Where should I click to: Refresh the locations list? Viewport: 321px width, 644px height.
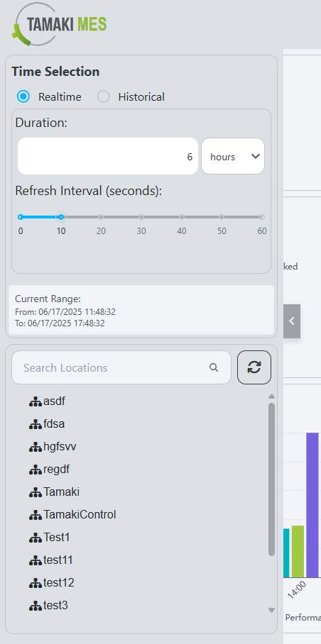(x=254, y=367)
